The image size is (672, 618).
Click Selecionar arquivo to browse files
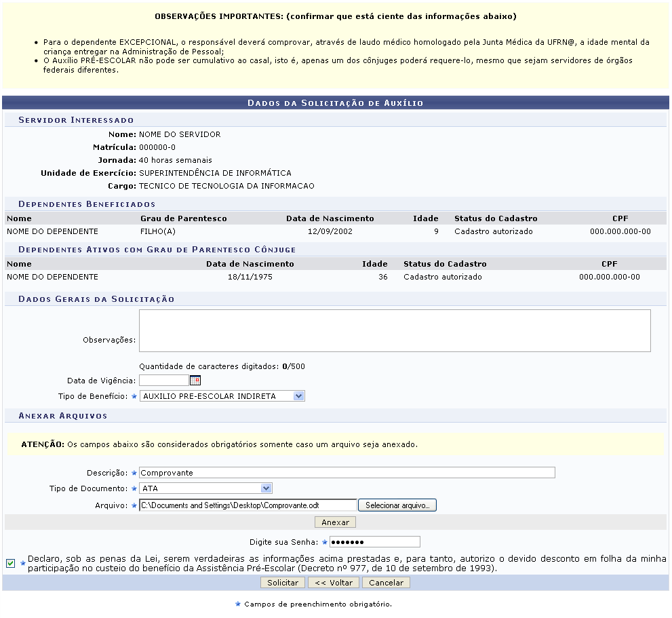pos(397,505)
